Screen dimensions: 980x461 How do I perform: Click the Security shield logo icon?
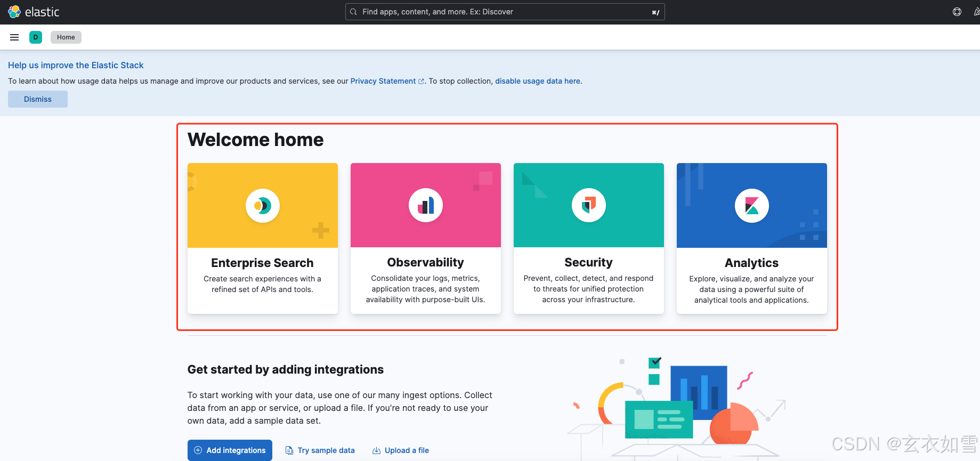[x=589, y=205]
